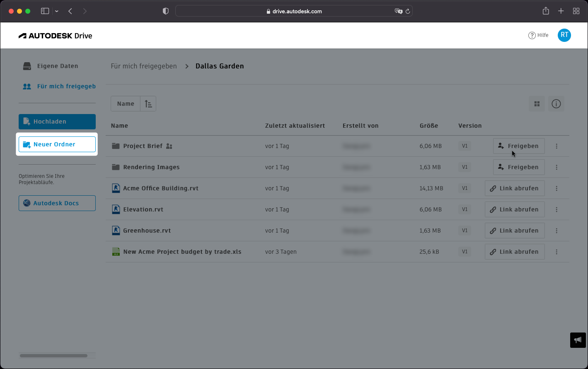
Task: Navigate to Für mich freigegeben breadcrumb
Action: click(144, 66)
